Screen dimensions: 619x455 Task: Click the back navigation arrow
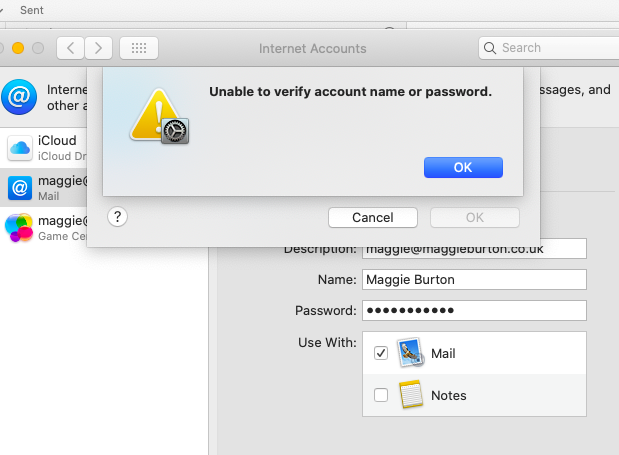[x=70, y=48]
